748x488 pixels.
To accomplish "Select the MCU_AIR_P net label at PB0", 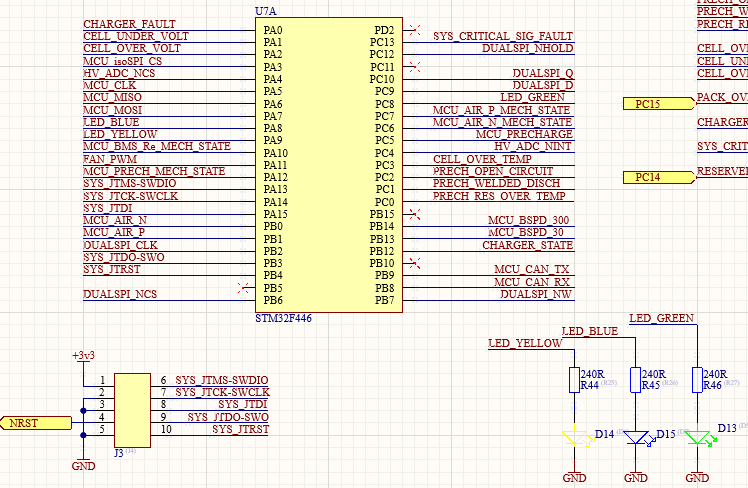I will coord(114,232).
